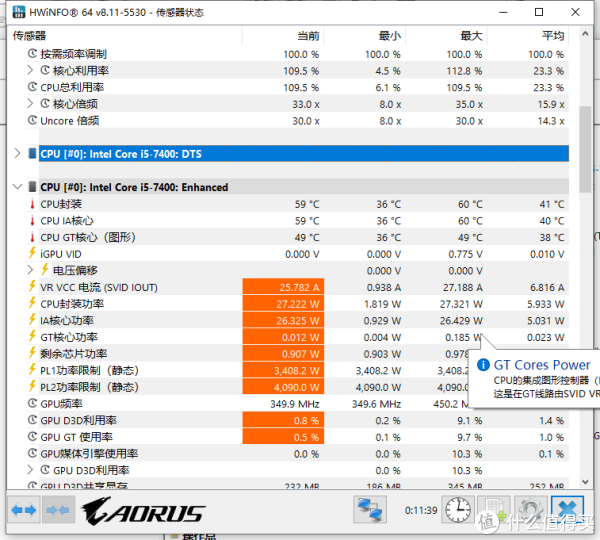
Task: Click the 0.775 V maximum value
Action: pyautogui.click(x=465, y=254)
